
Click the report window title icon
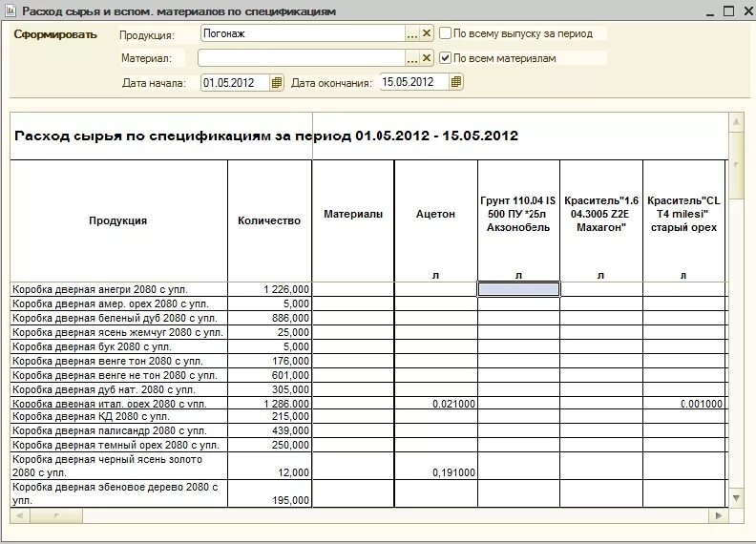click(10, 11)
